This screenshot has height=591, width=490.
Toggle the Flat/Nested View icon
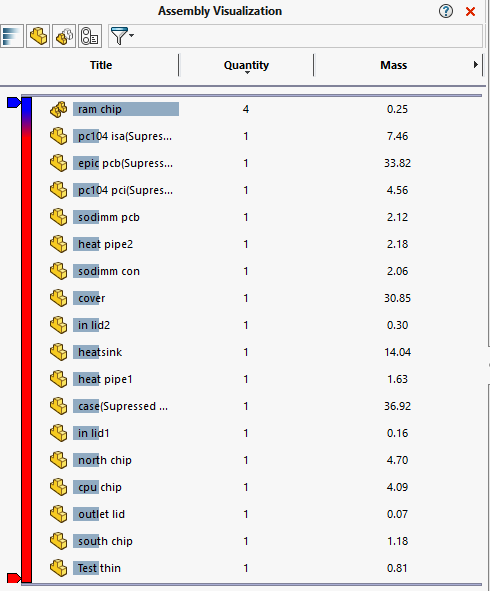pyautogui.click(x=38, y=36)
